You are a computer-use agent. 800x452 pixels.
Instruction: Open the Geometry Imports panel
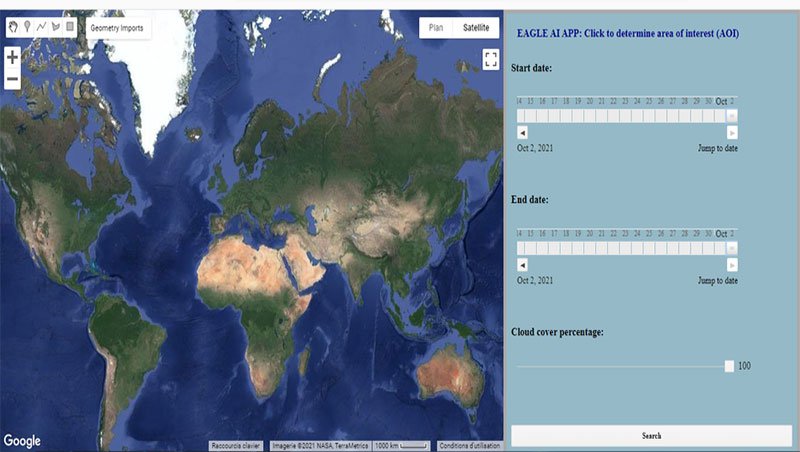click(x=118, y=28)
